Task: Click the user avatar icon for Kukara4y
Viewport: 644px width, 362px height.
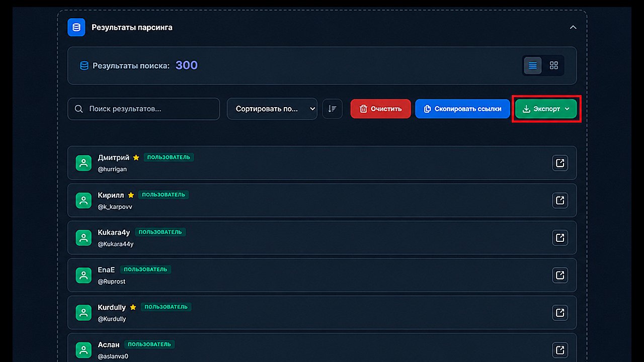Action: coord(84,238)
